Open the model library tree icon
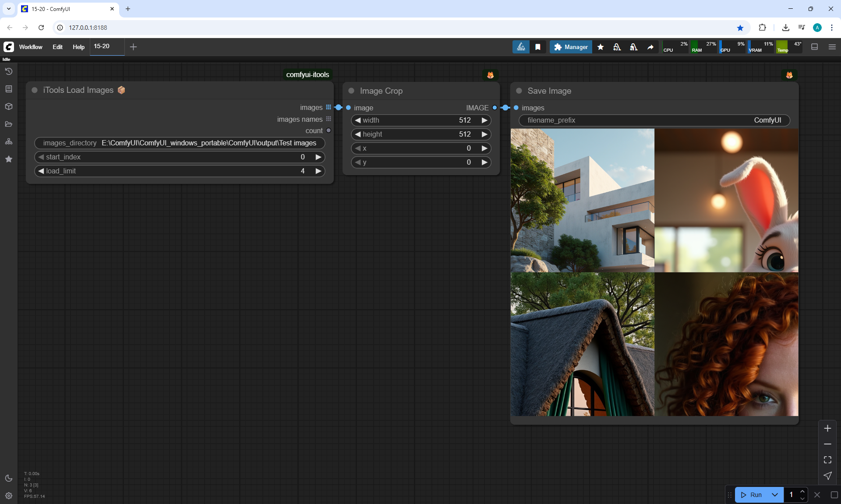 8,141
